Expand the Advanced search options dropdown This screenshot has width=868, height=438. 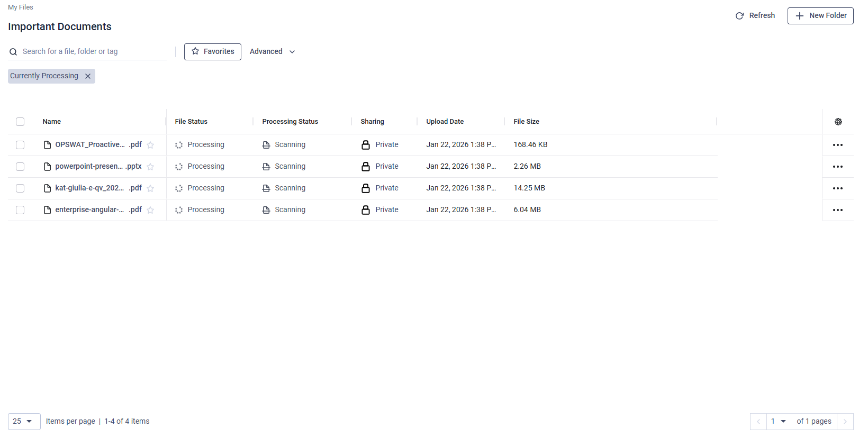point(272,52)
